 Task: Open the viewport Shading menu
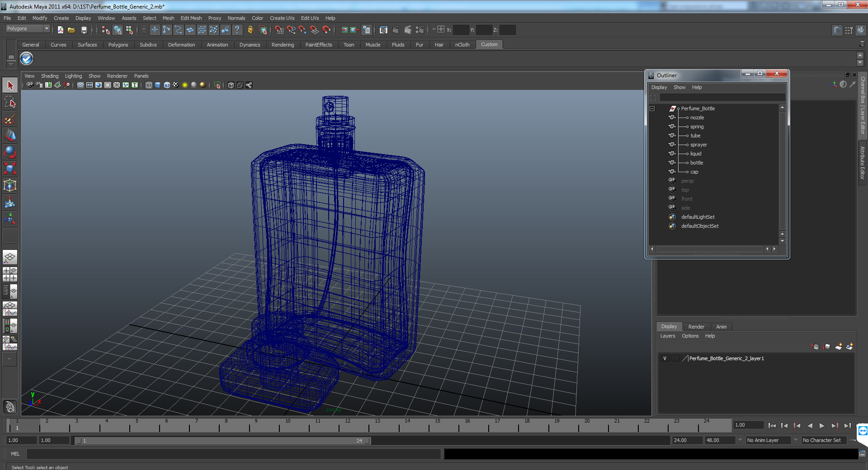click(50, 76)
